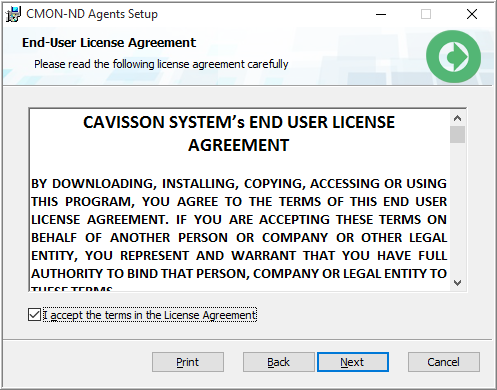The width and height of the screenshot is (497, 390).
Task: Close the setup window with the X
Action: coord(472,14)
